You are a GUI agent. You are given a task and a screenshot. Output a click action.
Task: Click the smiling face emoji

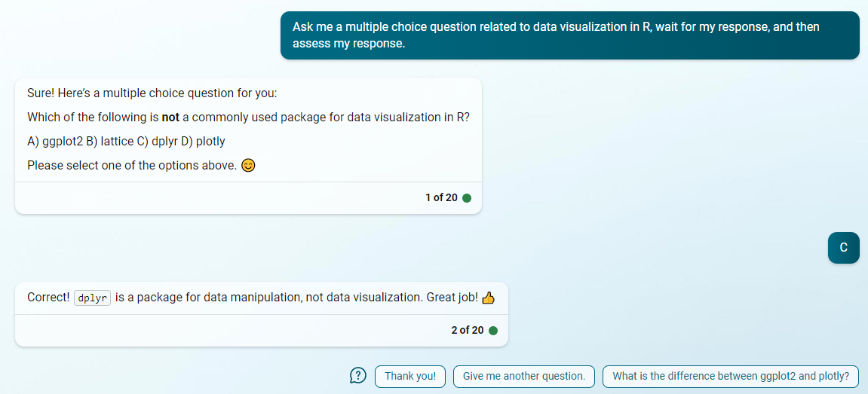coord(249,166)
